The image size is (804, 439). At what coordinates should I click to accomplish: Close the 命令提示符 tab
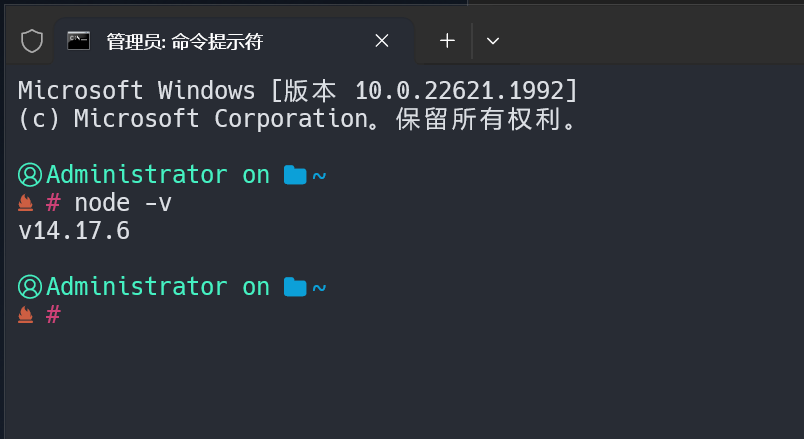(x=382, y=41)
